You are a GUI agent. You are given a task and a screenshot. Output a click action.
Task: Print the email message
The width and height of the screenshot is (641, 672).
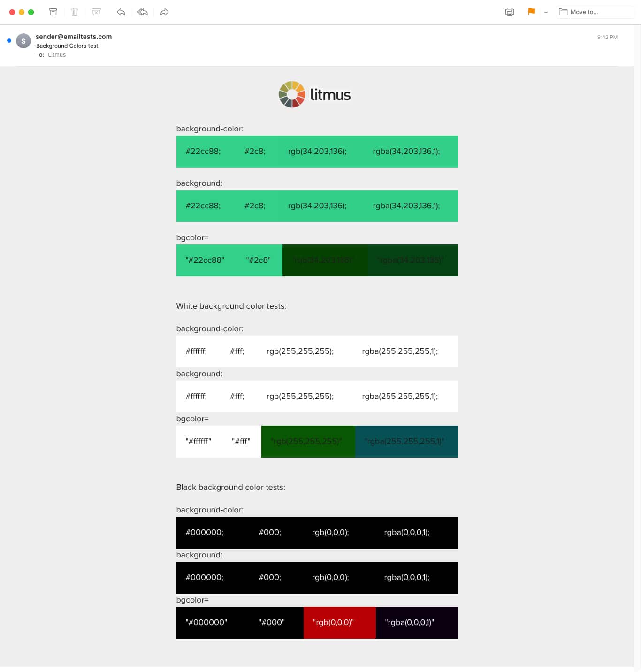tap(510, 12)
